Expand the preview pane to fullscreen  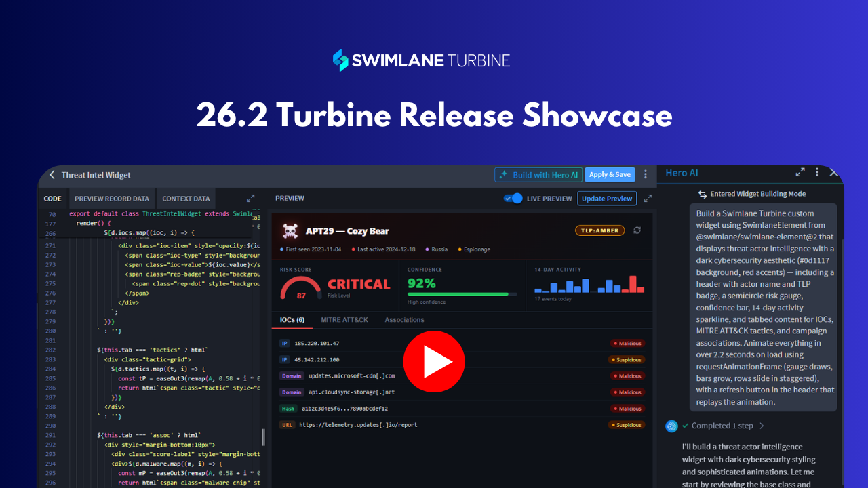[x=648, y=199]
